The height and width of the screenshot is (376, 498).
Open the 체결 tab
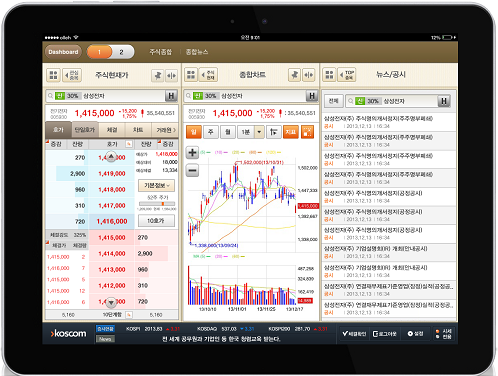[x=112, y=130]
